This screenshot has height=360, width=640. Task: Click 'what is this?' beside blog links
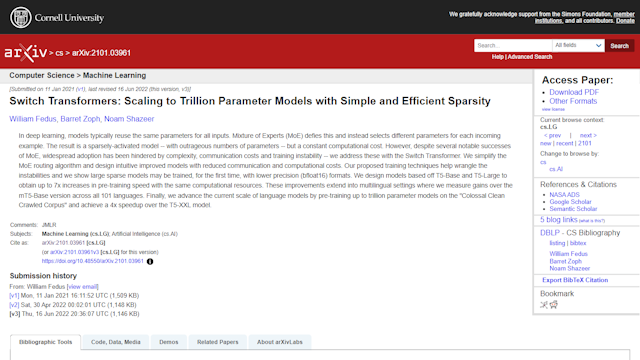point(592,221)
